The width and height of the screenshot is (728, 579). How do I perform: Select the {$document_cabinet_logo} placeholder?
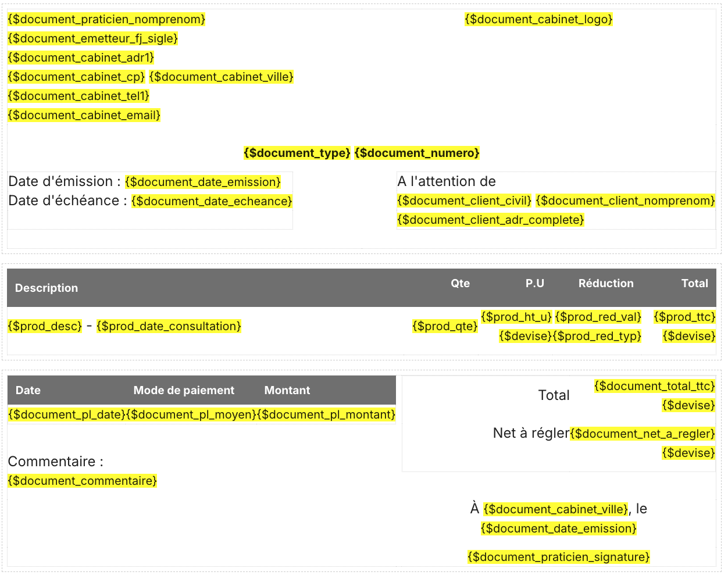coord(538,19)
